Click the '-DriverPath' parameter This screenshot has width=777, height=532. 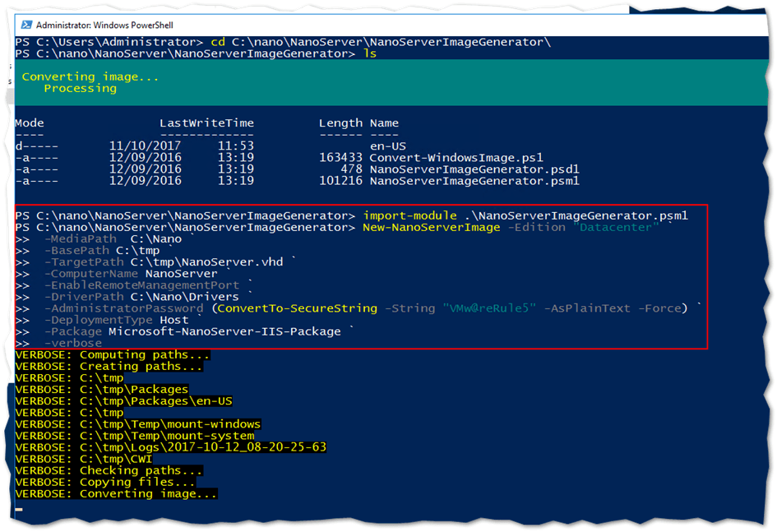[84, 297]
